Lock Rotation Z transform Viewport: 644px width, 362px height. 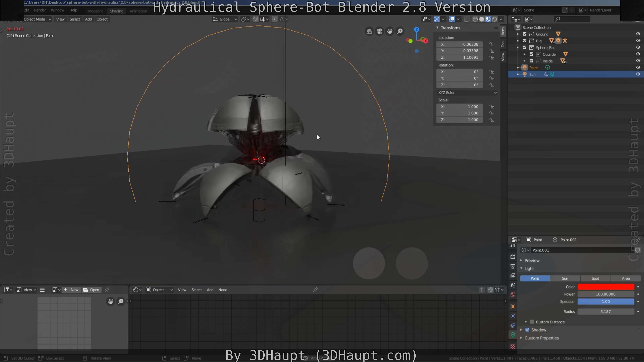pyautogui.click(x=492, y=85)
